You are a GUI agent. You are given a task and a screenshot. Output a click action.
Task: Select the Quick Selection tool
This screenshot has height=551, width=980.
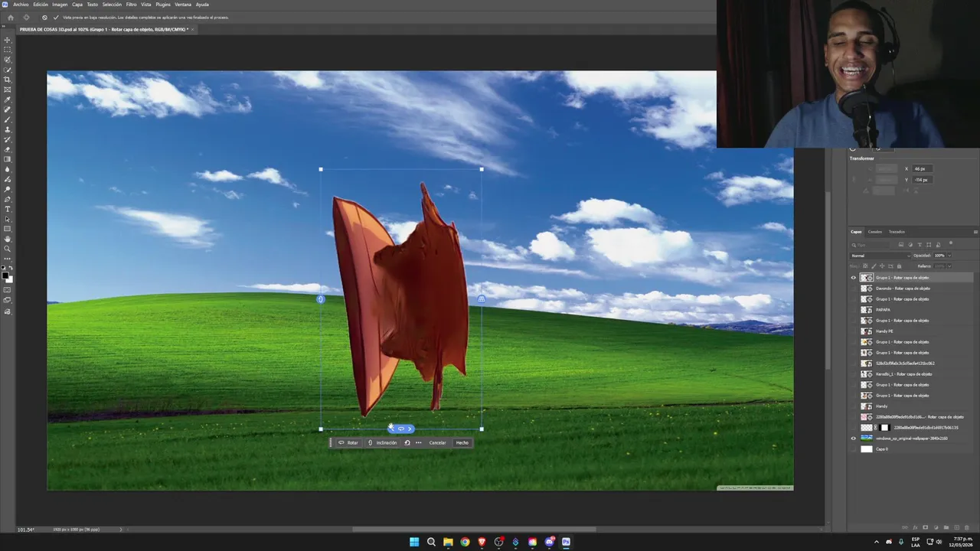click(x=8, y=70)
